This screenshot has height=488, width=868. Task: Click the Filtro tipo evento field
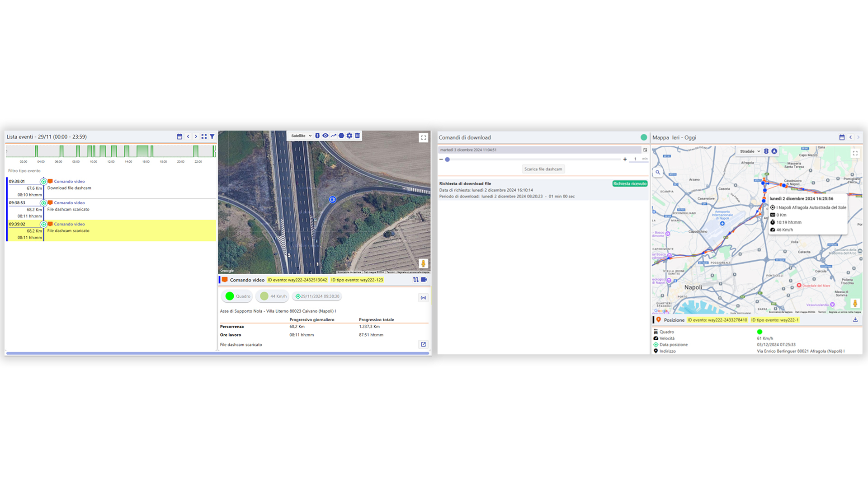point(111,171)
